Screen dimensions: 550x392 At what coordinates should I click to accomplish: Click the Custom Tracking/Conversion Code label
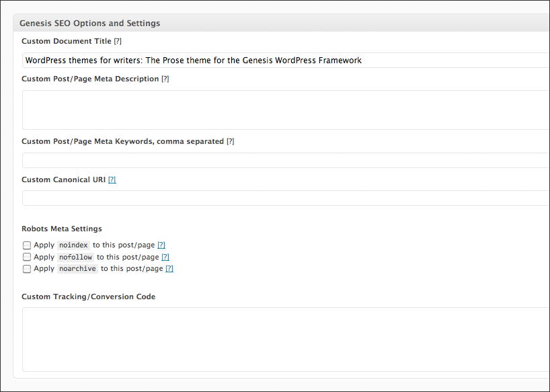click(x=88, y=297)
